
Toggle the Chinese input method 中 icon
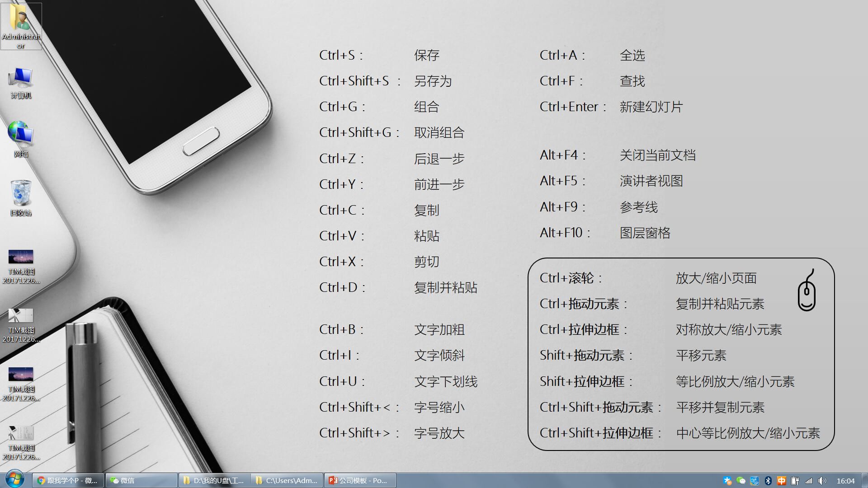(x=781, y=481)
